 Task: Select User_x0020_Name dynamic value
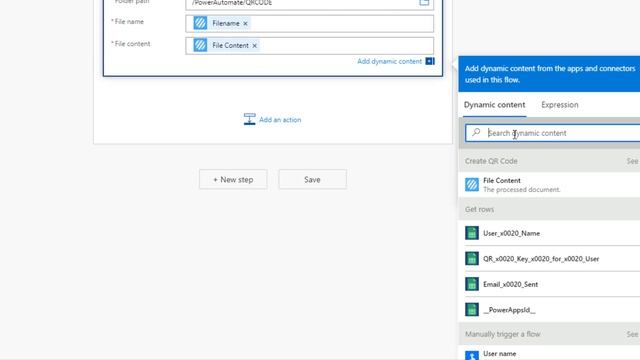tap(549, 233)
